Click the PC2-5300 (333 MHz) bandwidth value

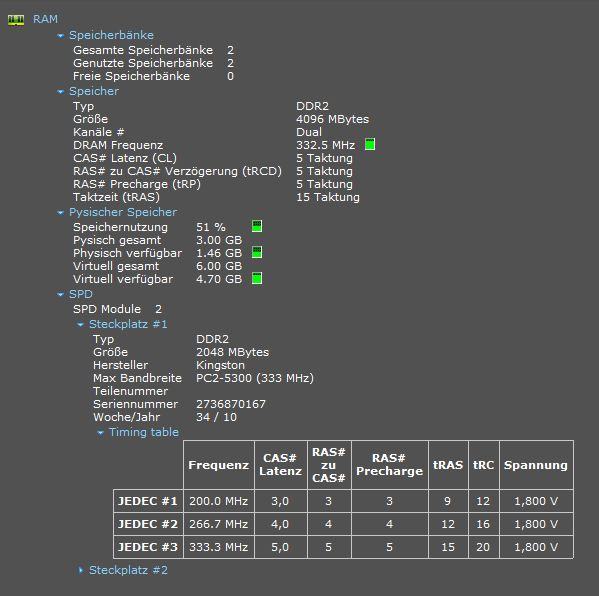pyautogui.click(x=255, y=378)
